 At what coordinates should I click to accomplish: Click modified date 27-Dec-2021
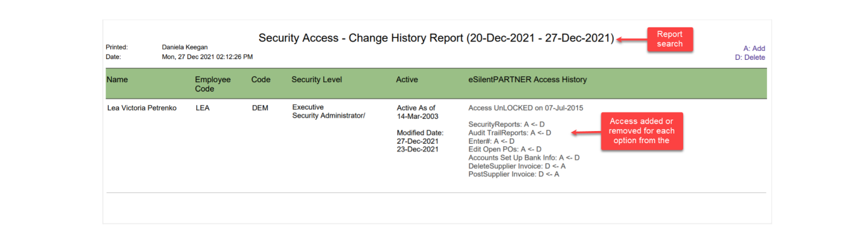tap(418, 141)
